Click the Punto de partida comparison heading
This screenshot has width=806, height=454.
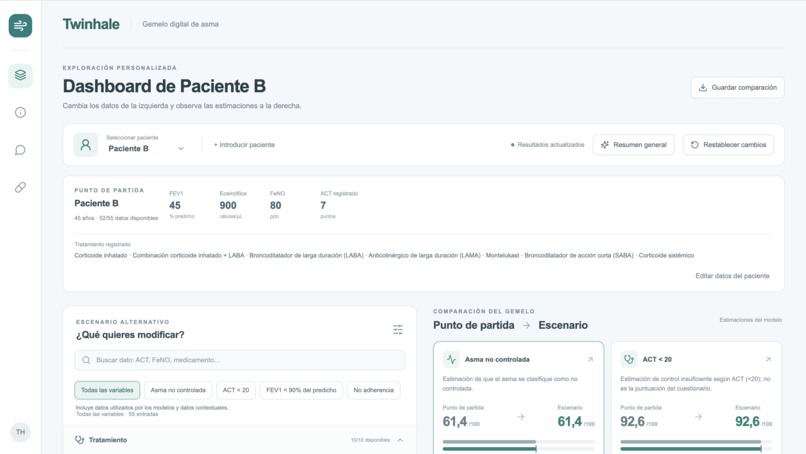(473, 325)
